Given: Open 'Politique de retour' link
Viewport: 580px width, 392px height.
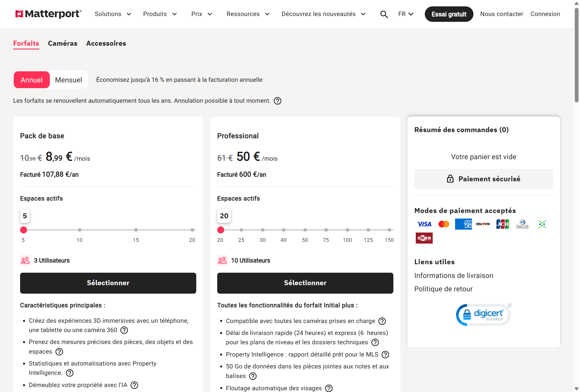Looking at the screenshot, I should 443,289.
